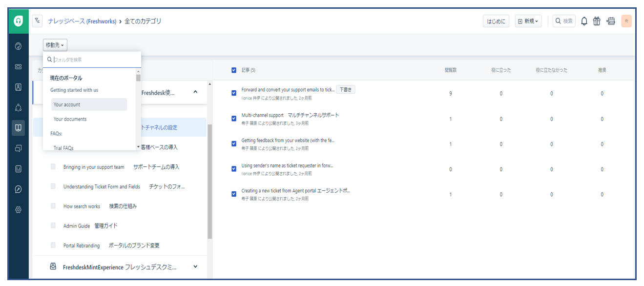
Task: Open Getting feedback from your website article
Action: click(x=288, y=141)
